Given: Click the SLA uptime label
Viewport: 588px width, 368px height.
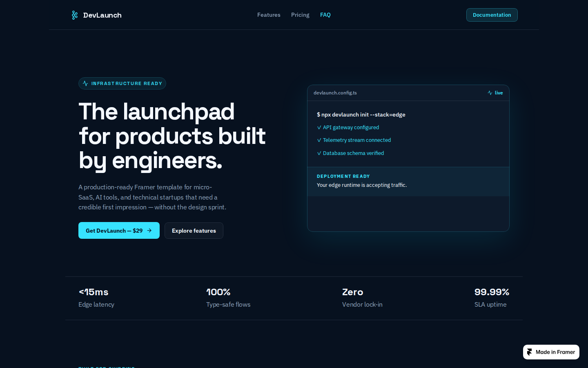Looking at the screenshot, I should click(490, 305).
